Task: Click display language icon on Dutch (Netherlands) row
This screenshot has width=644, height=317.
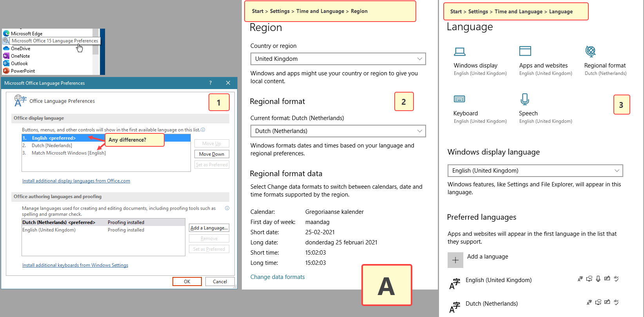Action: click(589, 302)
